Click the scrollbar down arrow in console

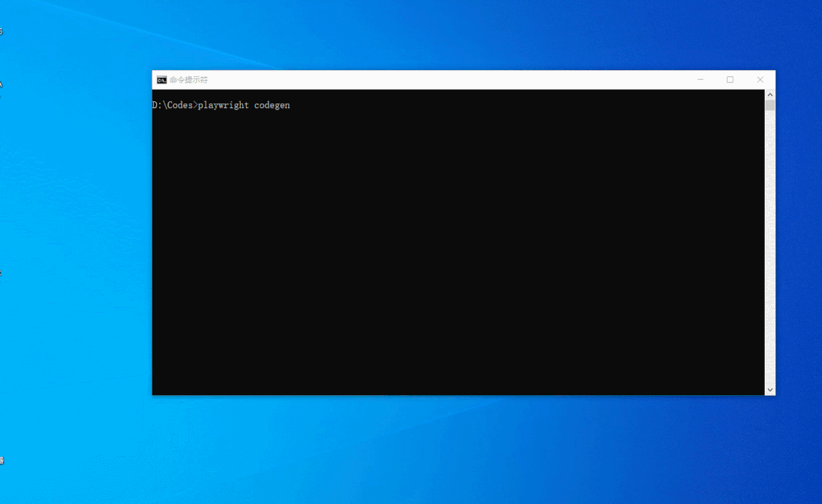tap(769, 390)
